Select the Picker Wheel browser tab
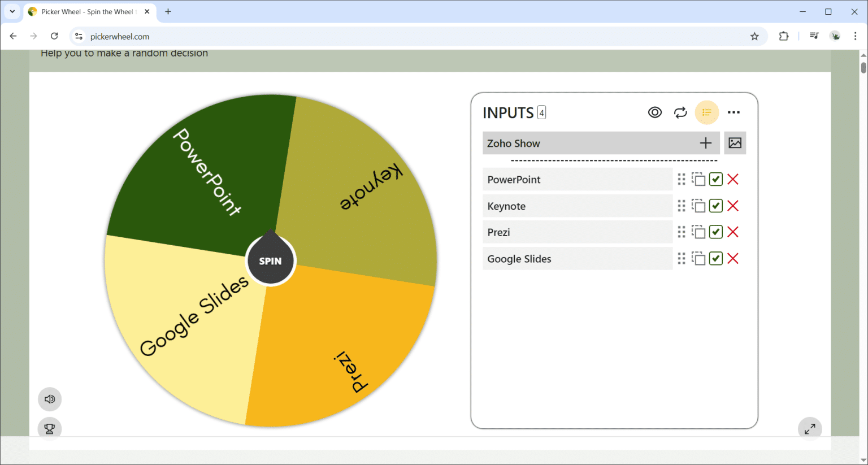Screen dimensions: 868x465 tap(85, 11)
